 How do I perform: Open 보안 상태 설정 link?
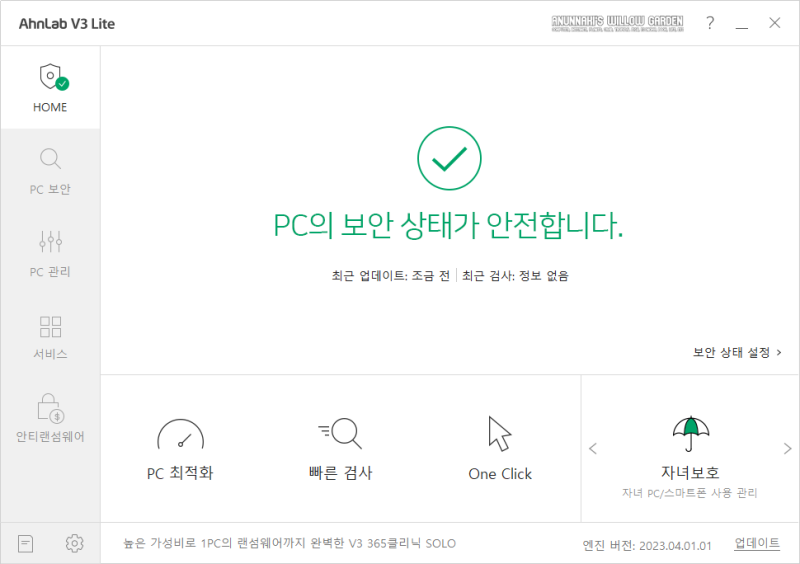pyautogui.click(x=737, y=353)
